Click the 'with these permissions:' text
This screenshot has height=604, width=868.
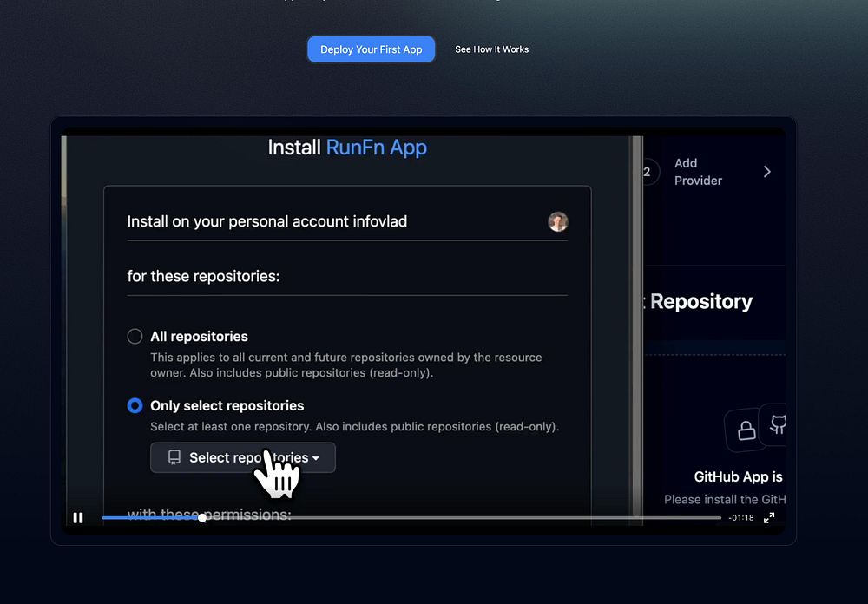coord(208,515)
